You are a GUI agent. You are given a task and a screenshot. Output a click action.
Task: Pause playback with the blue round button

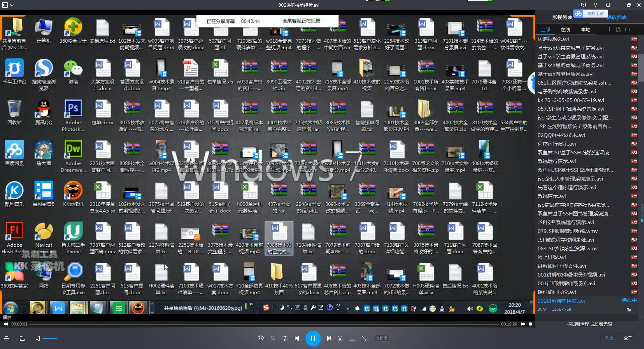[x=313, y=338]
